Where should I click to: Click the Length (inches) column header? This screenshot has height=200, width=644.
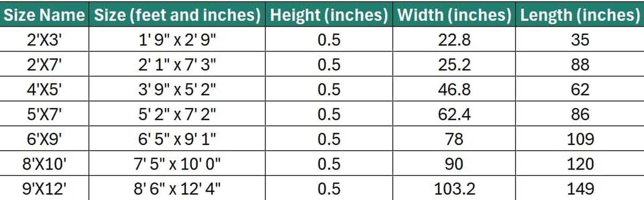pyautogui.click(x=579, y=15)
